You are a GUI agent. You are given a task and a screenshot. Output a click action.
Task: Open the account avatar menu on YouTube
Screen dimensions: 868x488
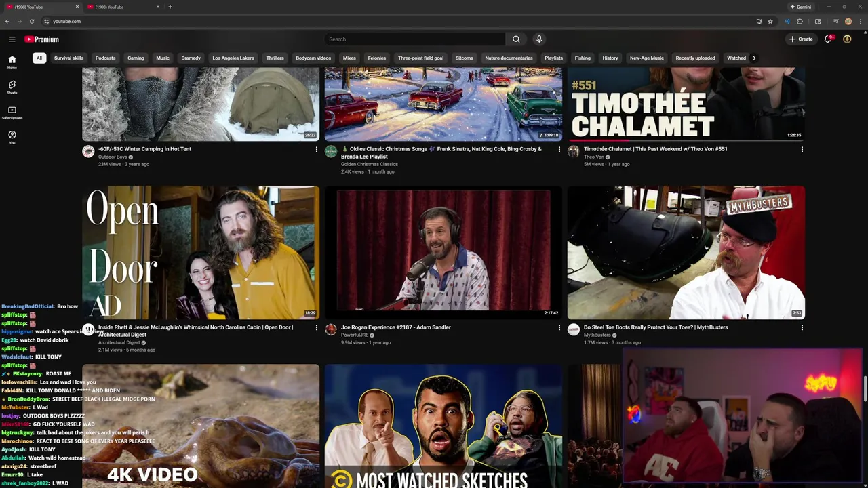point(847,39)
